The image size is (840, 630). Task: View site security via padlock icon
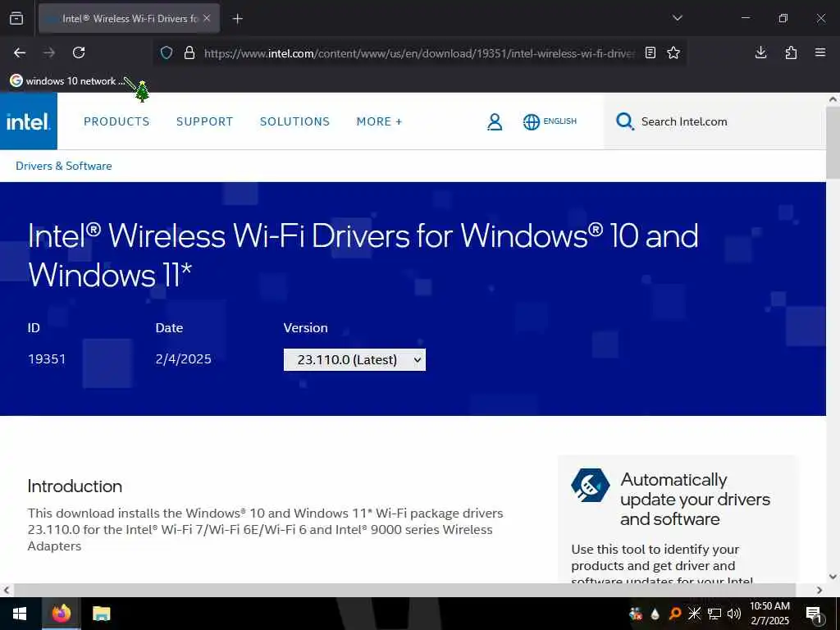pyautogui.click(x=189, y=52)
